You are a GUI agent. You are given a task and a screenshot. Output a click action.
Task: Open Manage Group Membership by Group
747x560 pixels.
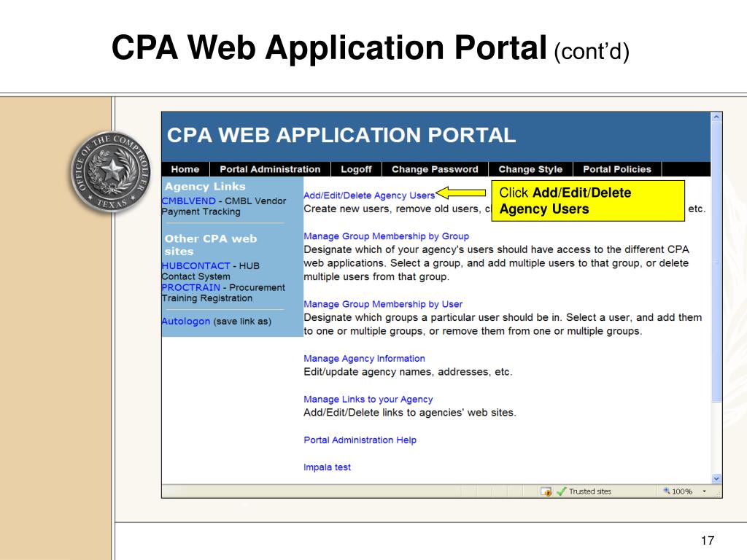tap(387, 236)
